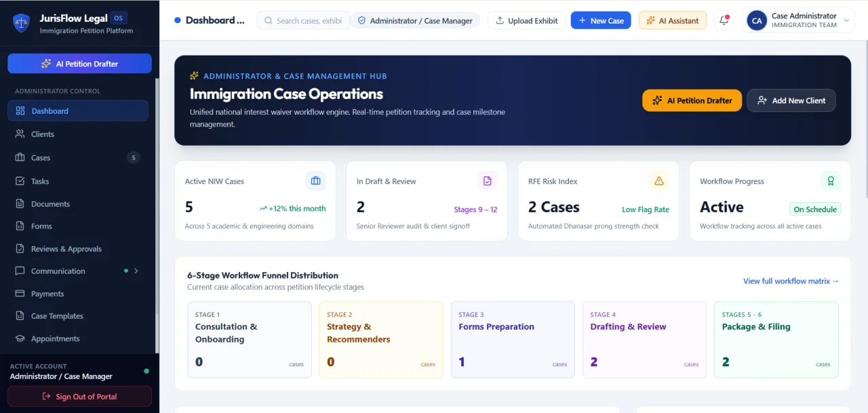
Task: Open View full workflow matrix link
Action: (791, 281)
